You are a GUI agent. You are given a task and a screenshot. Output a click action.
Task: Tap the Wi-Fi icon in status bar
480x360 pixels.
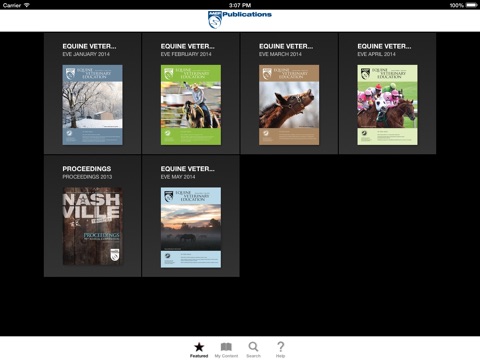27,5
